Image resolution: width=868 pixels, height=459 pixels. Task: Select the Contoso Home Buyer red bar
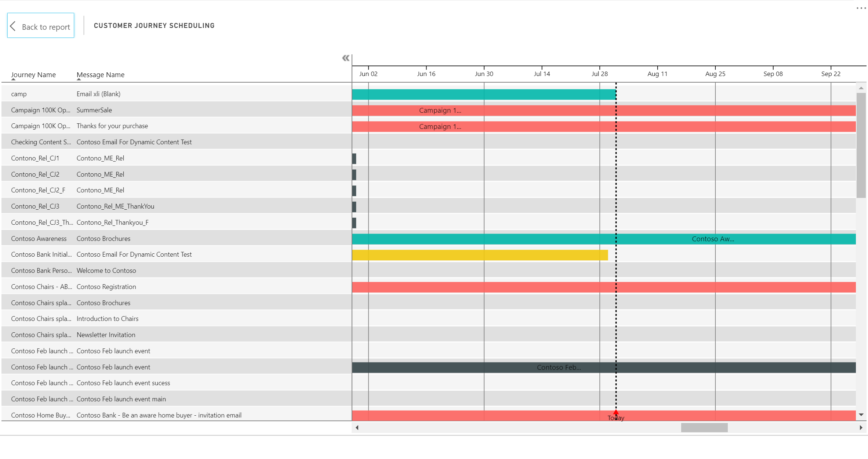pyautogui.click(x=604, y=416)
